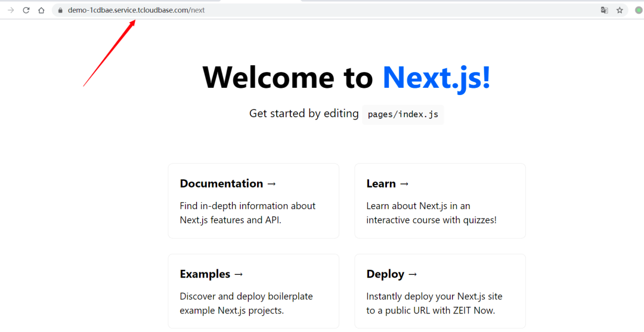Click the 'interactive course with quizzes!' text
The image size is (644, 332).
coord(432,220)
